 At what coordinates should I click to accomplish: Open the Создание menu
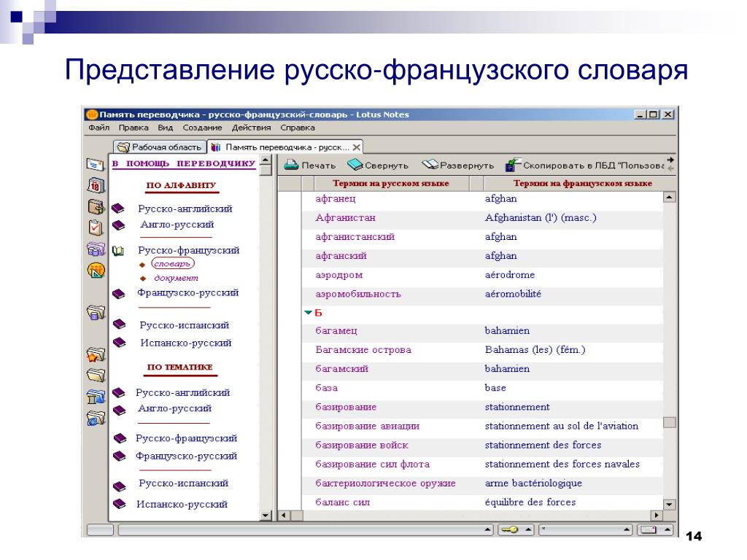click(x=203, y=128)
